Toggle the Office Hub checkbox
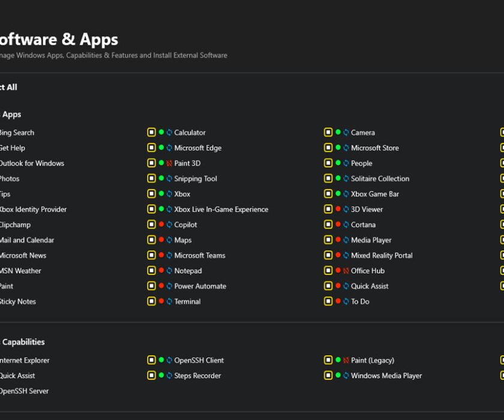Image resolution: width=504 pixels, height=420 pixels. tap(328, 271)
